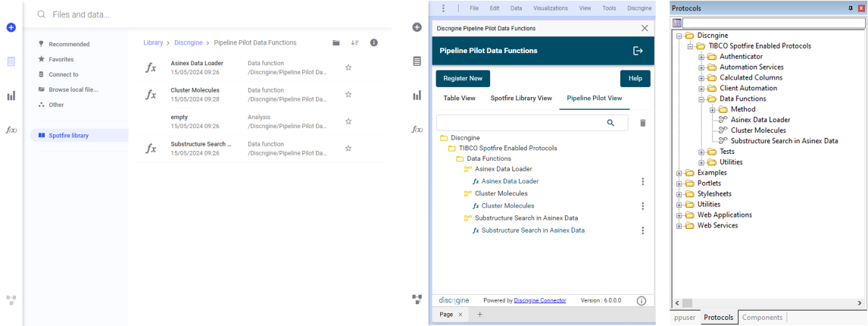Screen dimensions: 868x326
Task: Star the Asinex Data Loader library item
Action: point(348,67)
